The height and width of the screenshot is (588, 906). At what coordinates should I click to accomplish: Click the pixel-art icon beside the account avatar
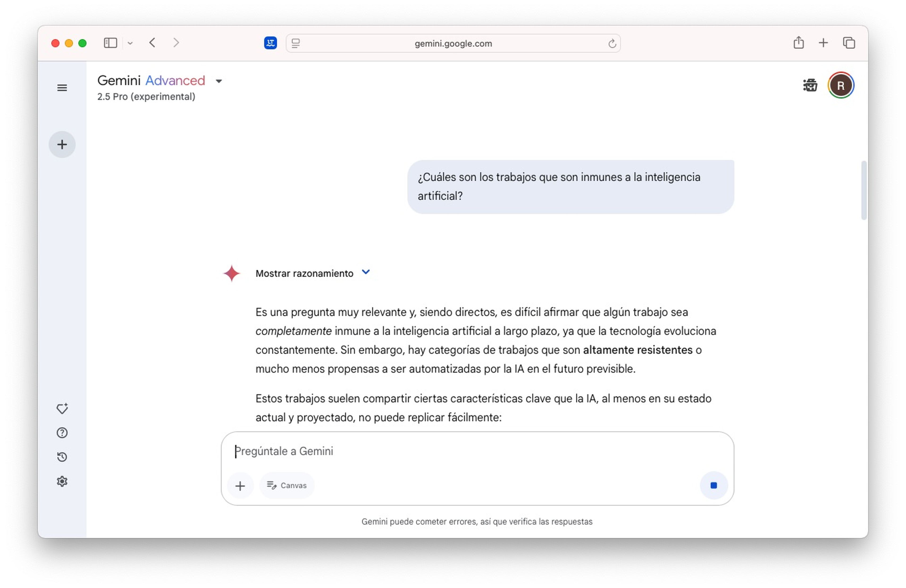pyautogui.click(x=810, y=85)
